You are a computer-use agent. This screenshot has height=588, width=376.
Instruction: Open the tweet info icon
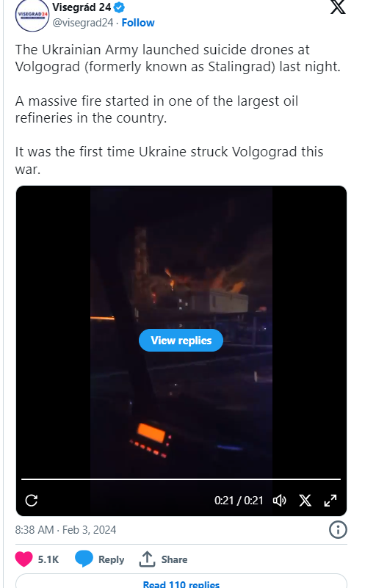(x=338, y=530)
